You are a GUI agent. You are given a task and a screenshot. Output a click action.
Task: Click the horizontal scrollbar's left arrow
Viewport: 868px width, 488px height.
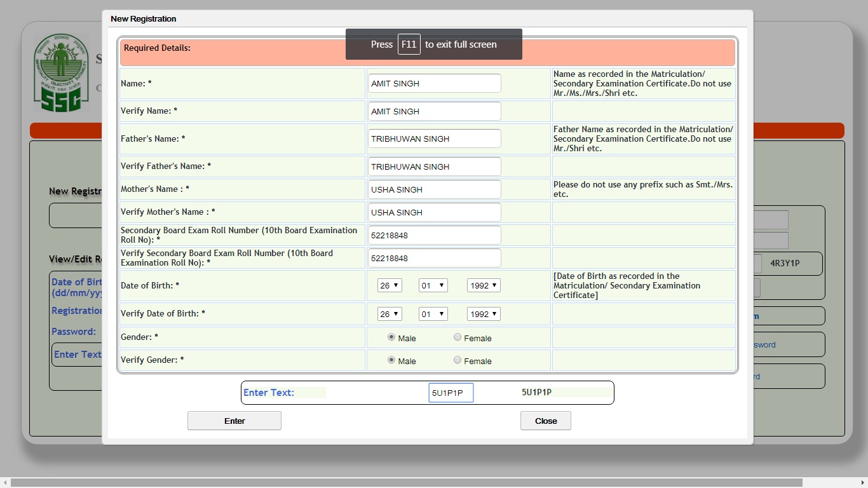point(5,483)
